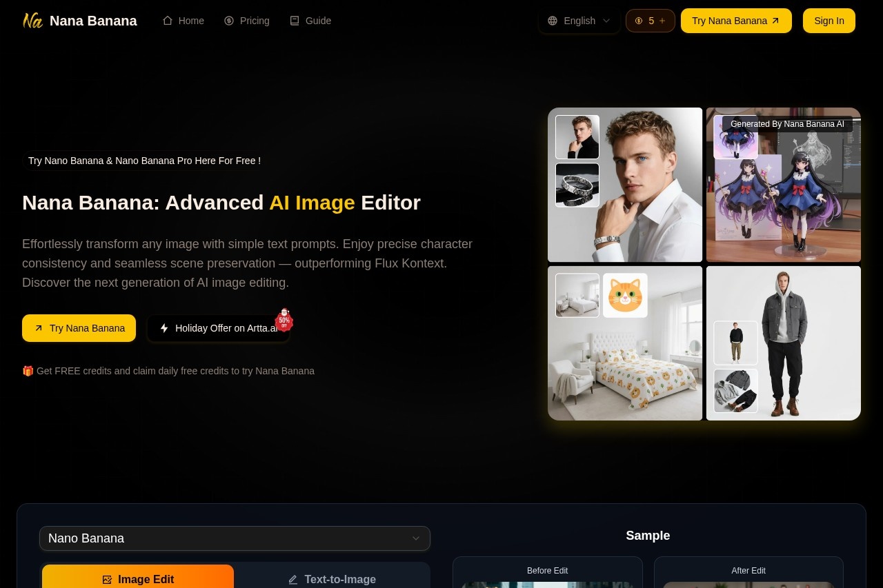Click the 50% off Santa badge
This screenshot has width=883, height=588.
click(284, 320)
